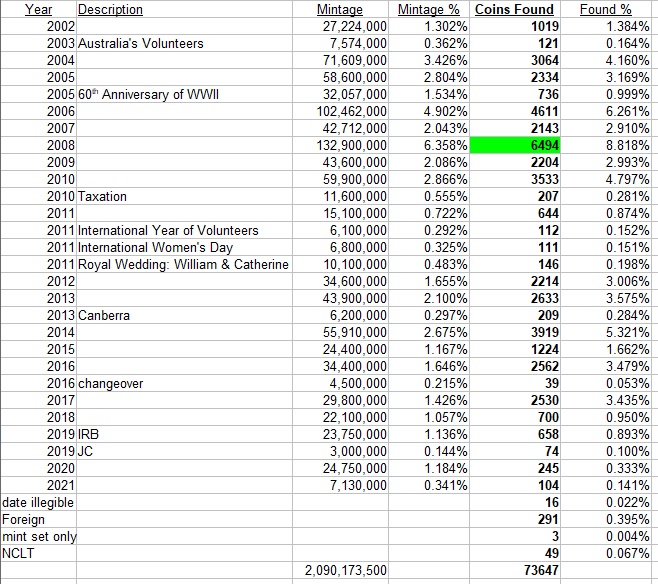658x584 pixels.
Task: Select the coins found cell 3919
Action: coord(514,332)
